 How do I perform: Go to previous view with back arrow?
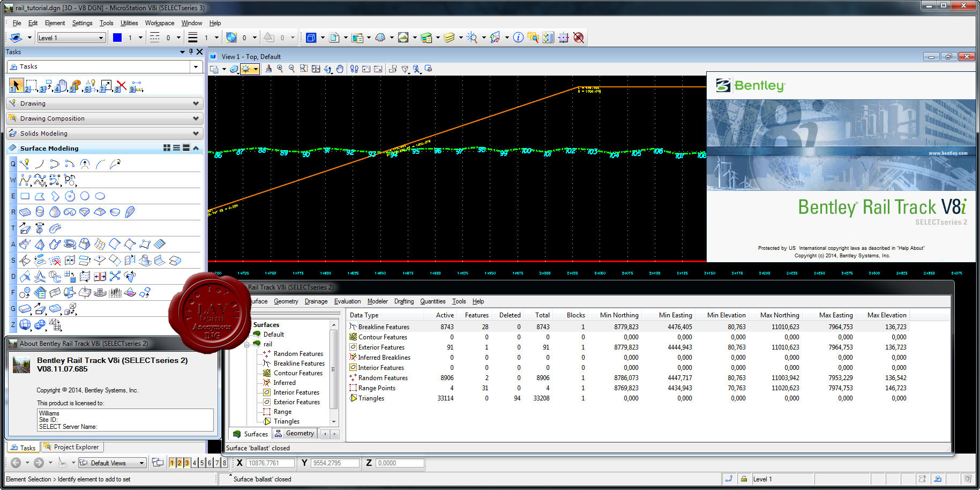16,463
